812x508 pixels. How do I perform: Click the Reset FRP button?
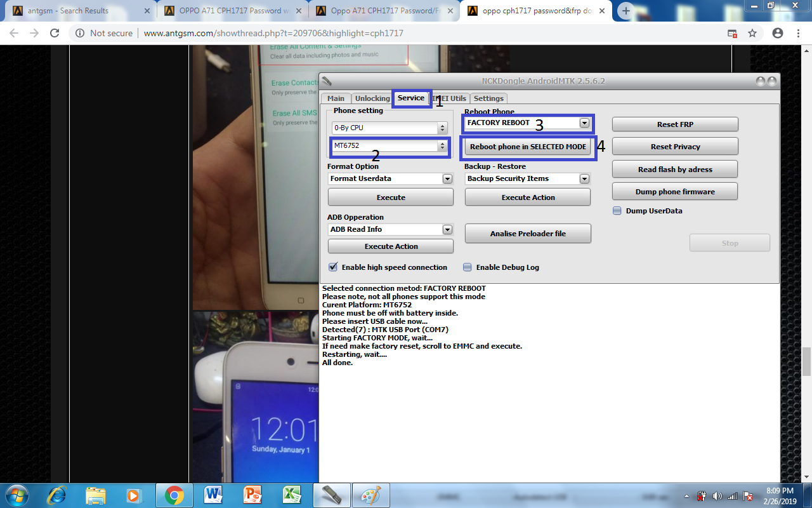pyautogui.click(x=675, y=124)
